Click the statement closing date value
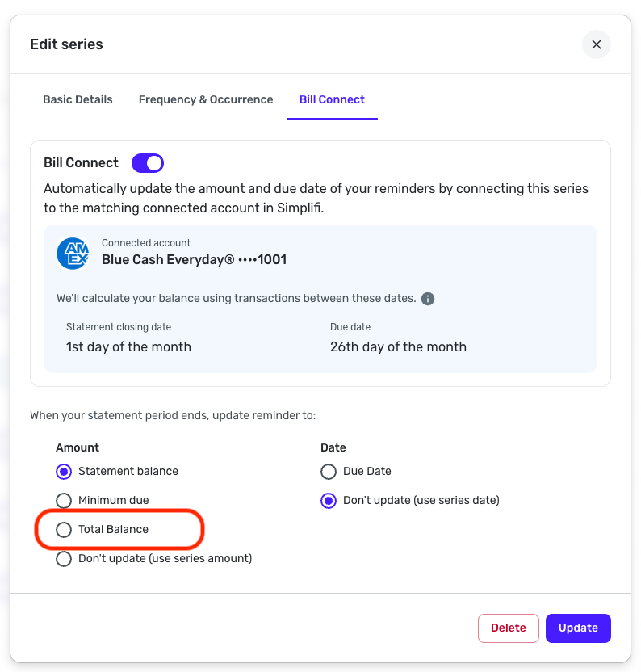The image size is (641, 672). tap(128, 346)
